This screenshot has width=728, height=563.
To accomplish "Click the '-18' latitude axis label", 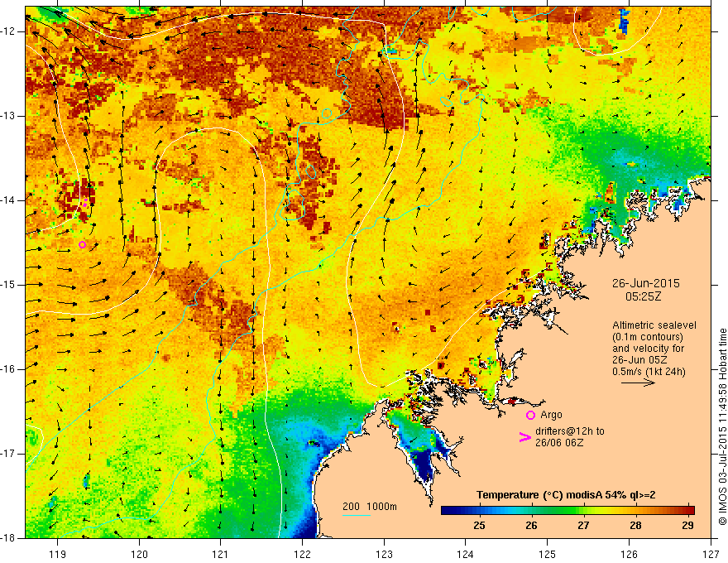I will [x=9, y=538].
